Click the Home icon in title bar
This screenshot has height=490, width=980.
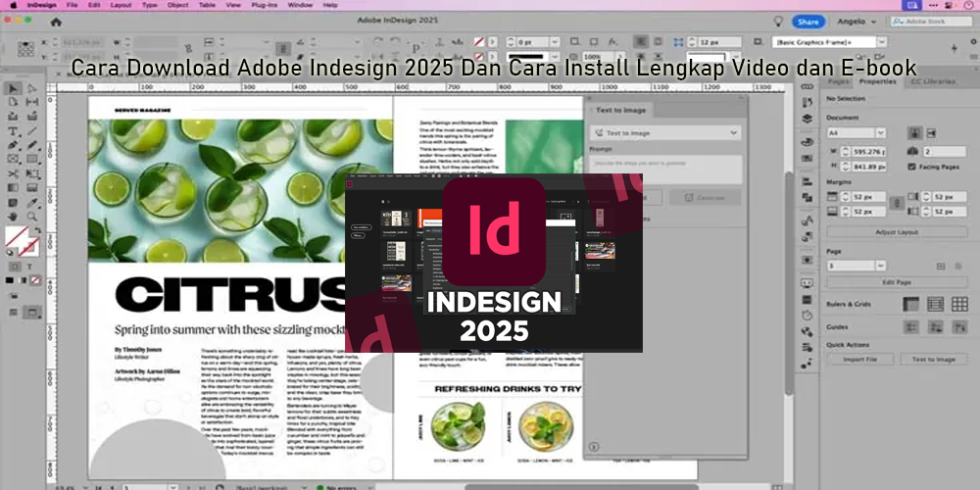[56, 22]
